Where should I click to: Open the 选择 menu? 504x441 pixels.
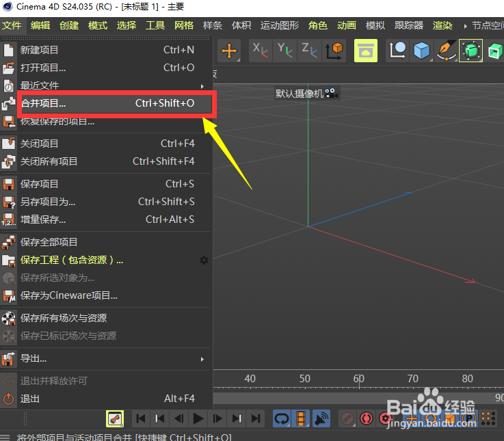click(127, 25)
